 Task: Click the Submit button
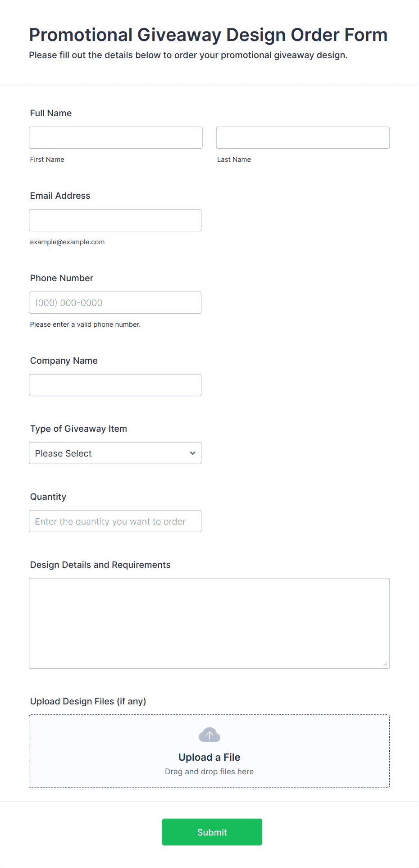coord(212,832)
